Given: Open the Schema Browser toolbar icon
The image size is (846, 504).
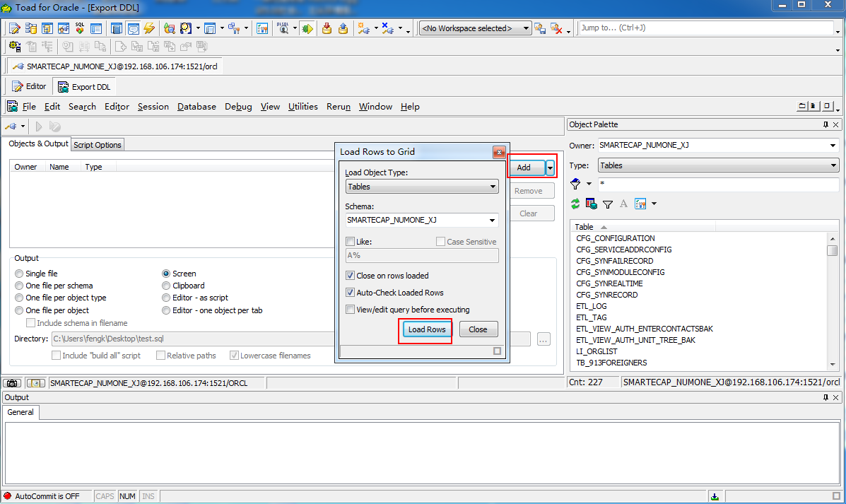Looking at the screenshot, I should coord(31,28).
